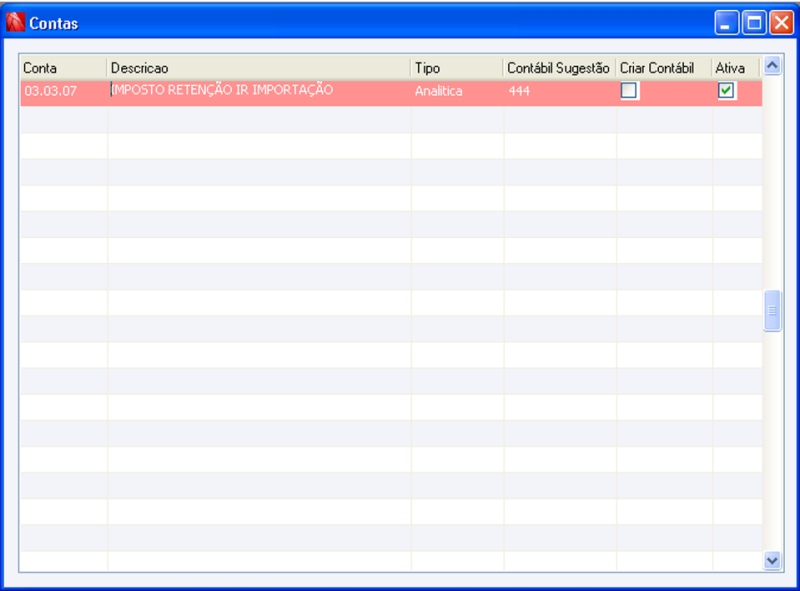Click the scrollbar down arrow

[x=771, y=561]
